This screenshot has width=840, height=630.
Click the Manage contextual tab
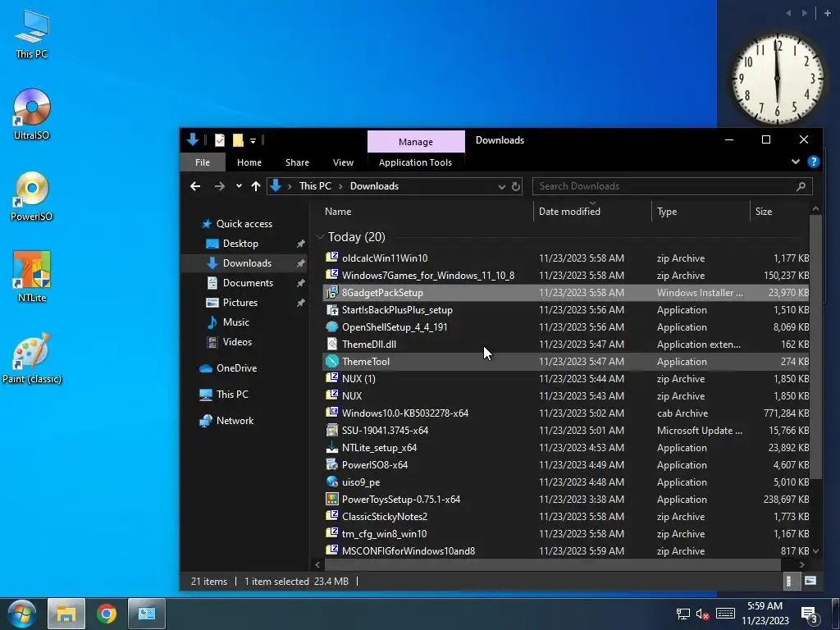pos(416,142)
